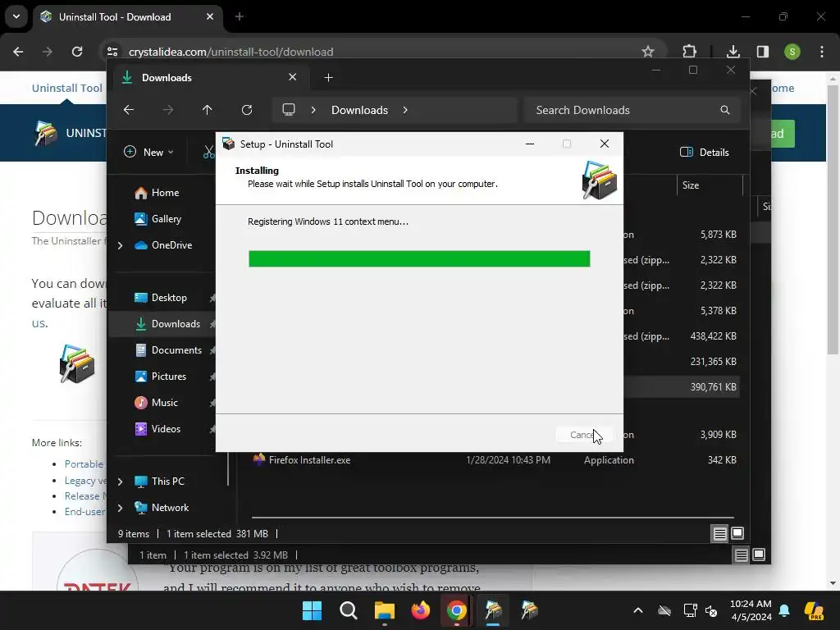
Task: Switch back Explorer window to details view
Action: [x=741, y=555]
